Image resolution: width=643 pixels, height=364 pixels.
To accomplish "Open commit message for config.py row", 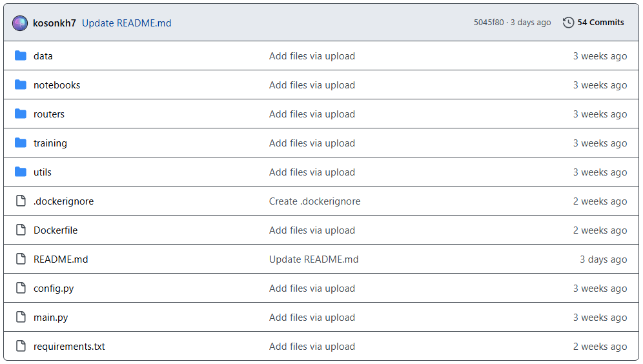I will coord(312,288).
